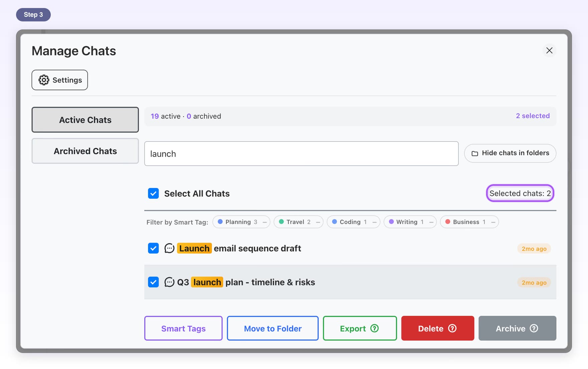Open the Archive help question icon
Image resolution: width=588 pixels, height=369 pixels.
[534, 328]
